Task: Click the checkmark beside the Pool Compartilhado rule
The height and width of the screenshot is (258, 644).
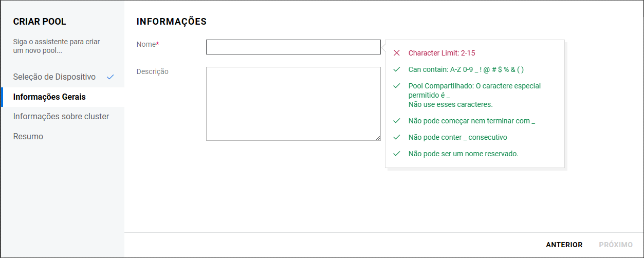Action: click(396, 86)
